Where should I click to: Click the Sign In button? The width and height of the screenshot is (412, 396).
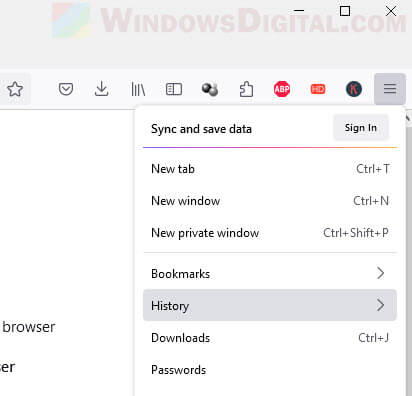pos(361,128)
